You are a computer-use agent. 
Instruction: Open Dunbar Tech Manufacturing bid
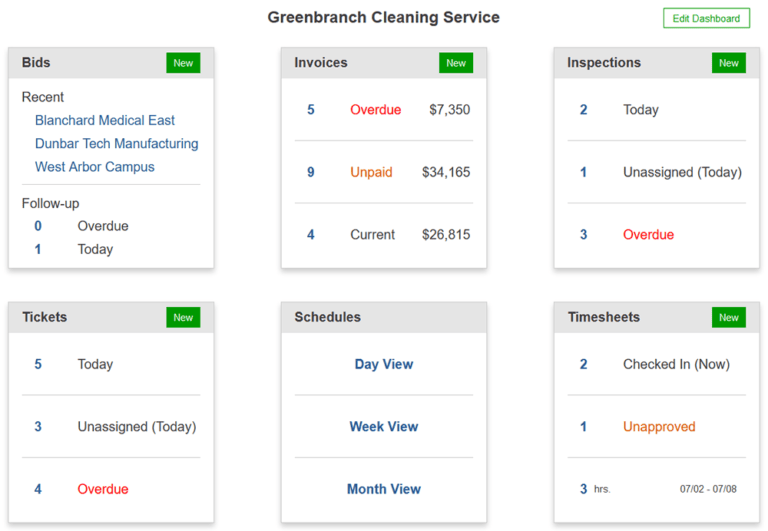(x=116, y=144)
